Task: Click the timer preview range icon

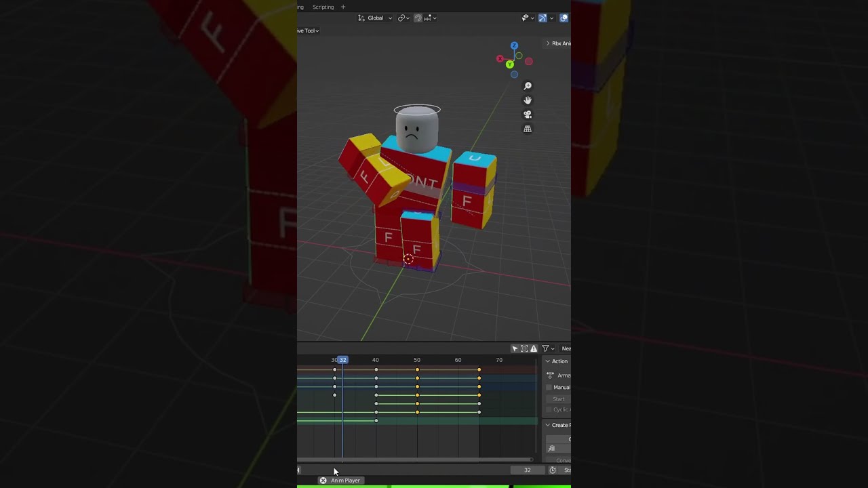Action: pos(553,470)
